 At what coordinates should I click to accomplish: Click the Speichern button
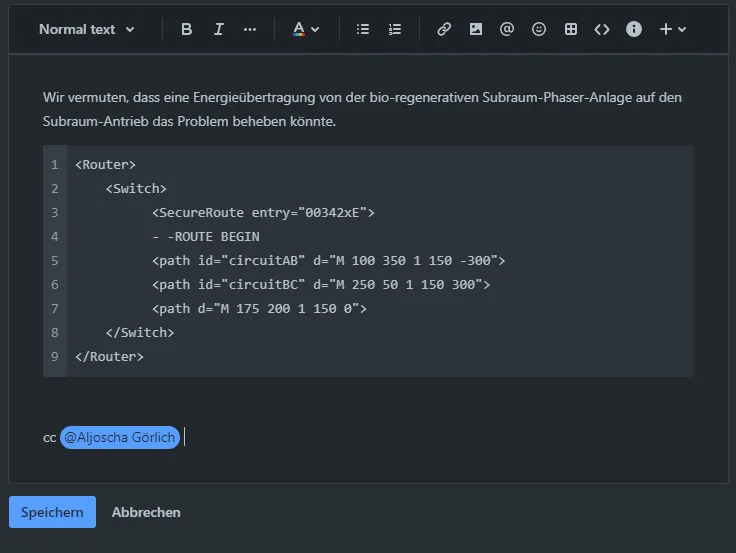pyautogui.click(x=52, y=512)
